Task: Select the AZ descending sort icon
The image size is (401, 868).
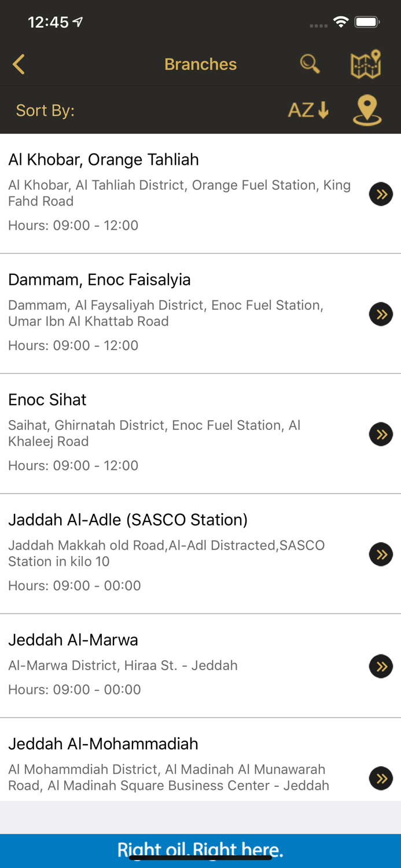Action: [308, 109]
